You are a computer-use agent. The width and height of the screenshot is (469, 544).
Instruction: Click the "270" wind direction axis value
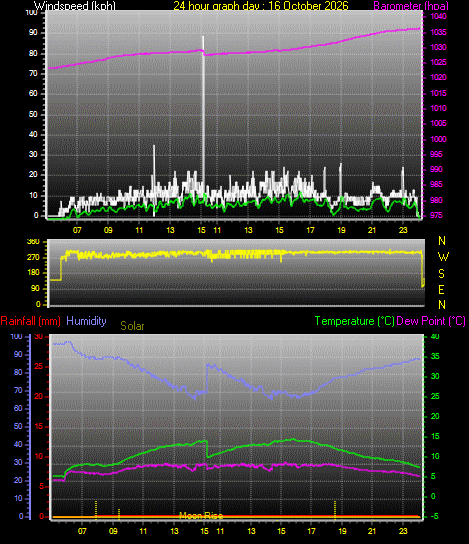click(x=33, y=257)
